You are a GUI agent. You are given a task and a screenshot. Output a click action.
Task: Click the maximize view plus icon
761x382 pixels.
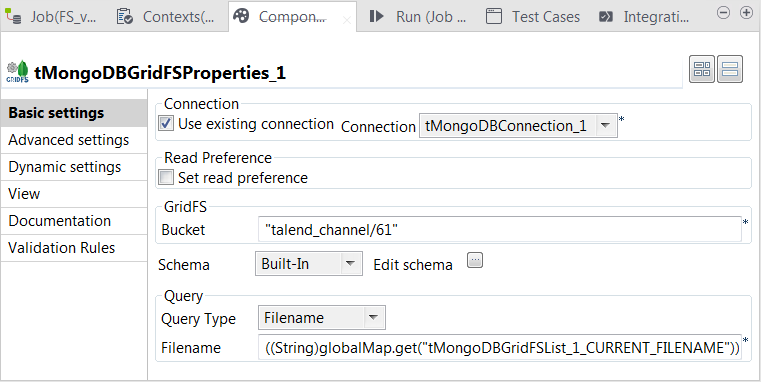[746, 13]
